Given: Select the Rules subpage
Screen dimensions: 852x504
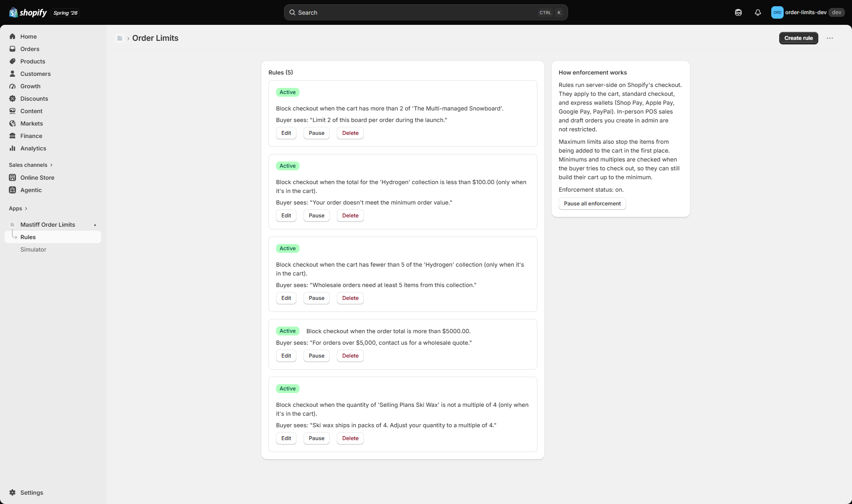Looking at the screenshot, I should [x=53, y=237].
